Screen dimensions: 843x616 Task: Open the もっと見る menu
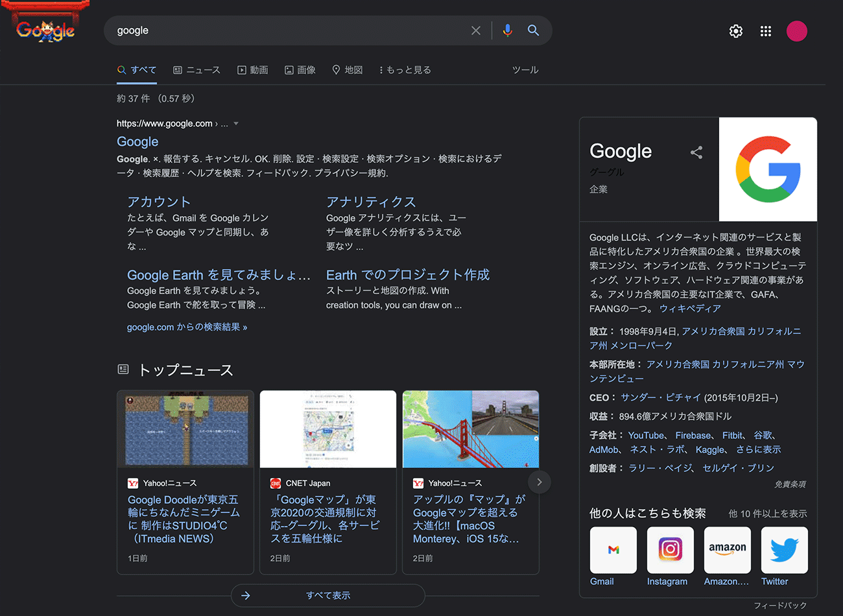click(x=405, y=70)
